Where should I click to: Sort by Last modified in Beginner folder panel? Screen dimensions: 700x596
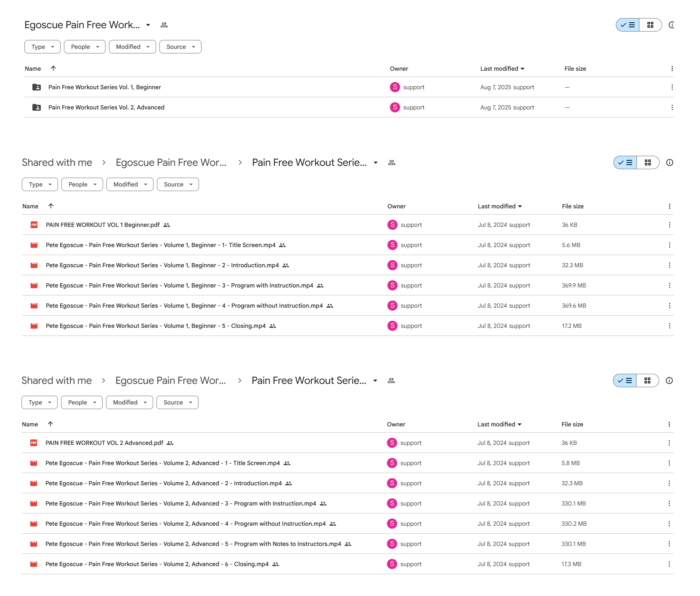(x=500, y=206)
